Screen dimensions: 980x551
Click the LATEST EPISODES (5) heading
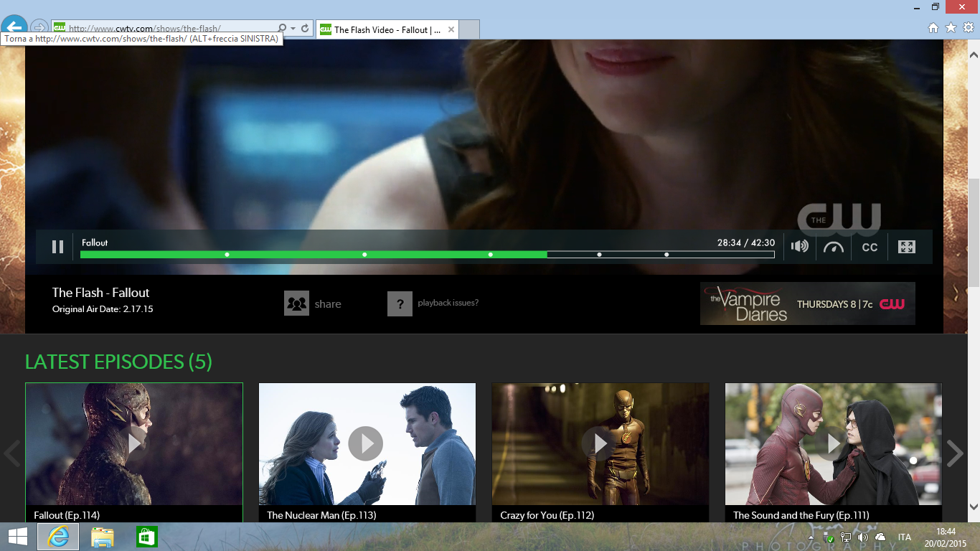[118, 362]
